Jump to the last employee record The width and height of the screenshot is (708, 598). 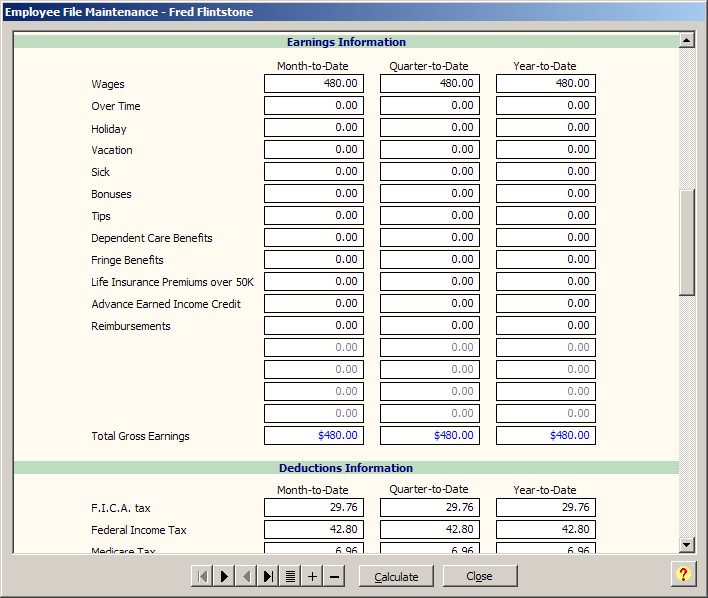[268, 576]
